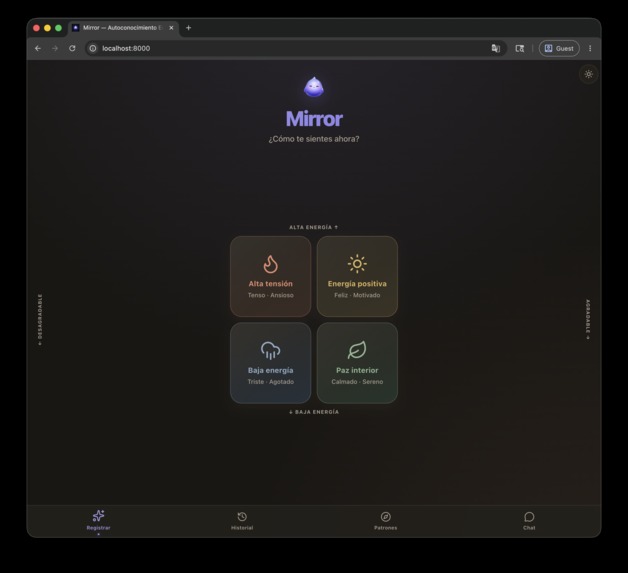Click the 'Feliz · Motivado' caption
This screenshot has width=628, height=573.
(x=357, y=295)
